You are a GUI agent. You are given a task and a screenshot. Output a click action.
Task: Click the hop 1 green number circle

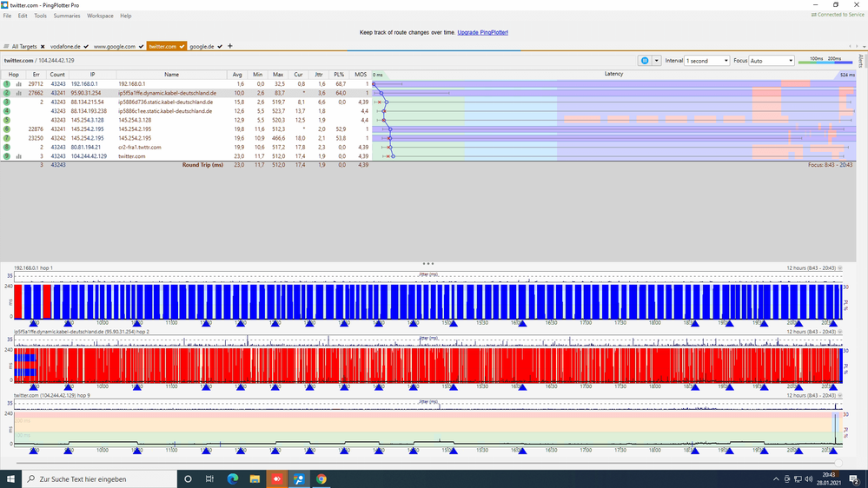7,84
